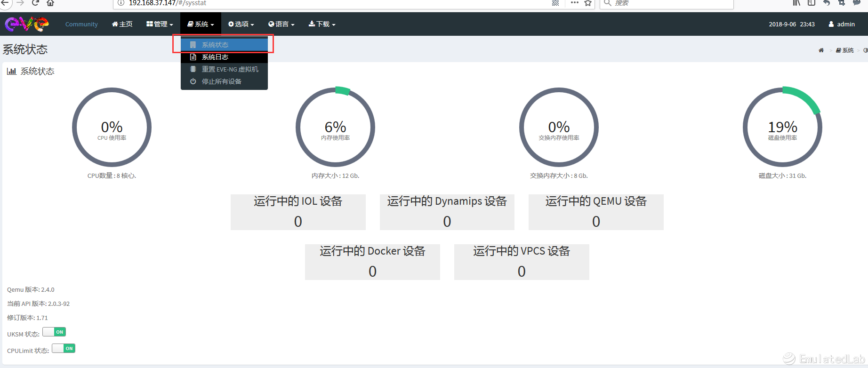Open the 语言 language dropdown
The width and height of the screenshot is (868, 368).
coord(281,24)
